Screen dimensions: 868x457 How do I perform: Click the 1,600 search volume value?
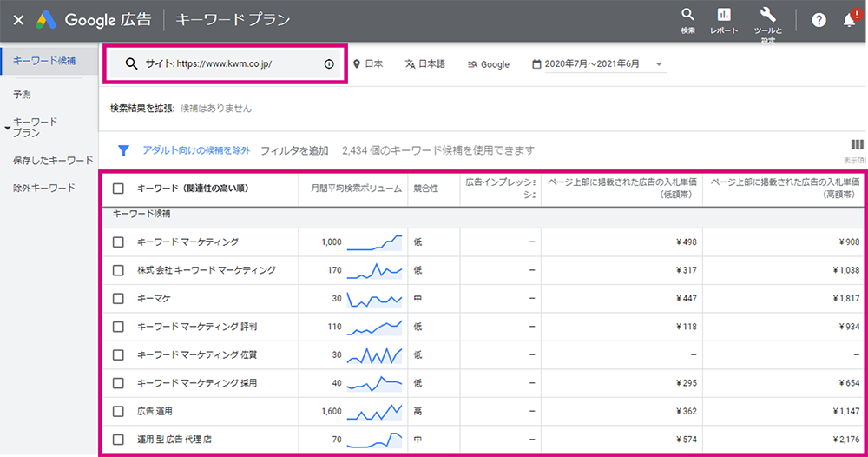331,412
